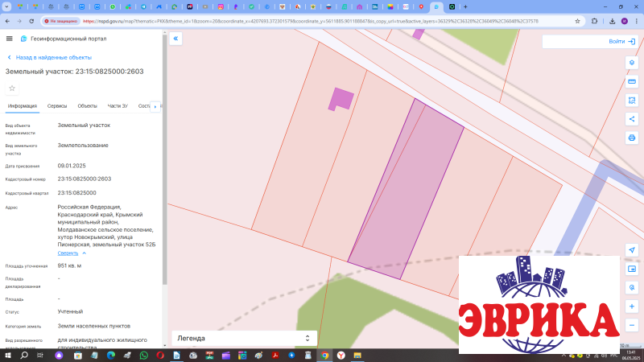Click the purple building footprint on map
644x362 pixels.
coord(341,99)
